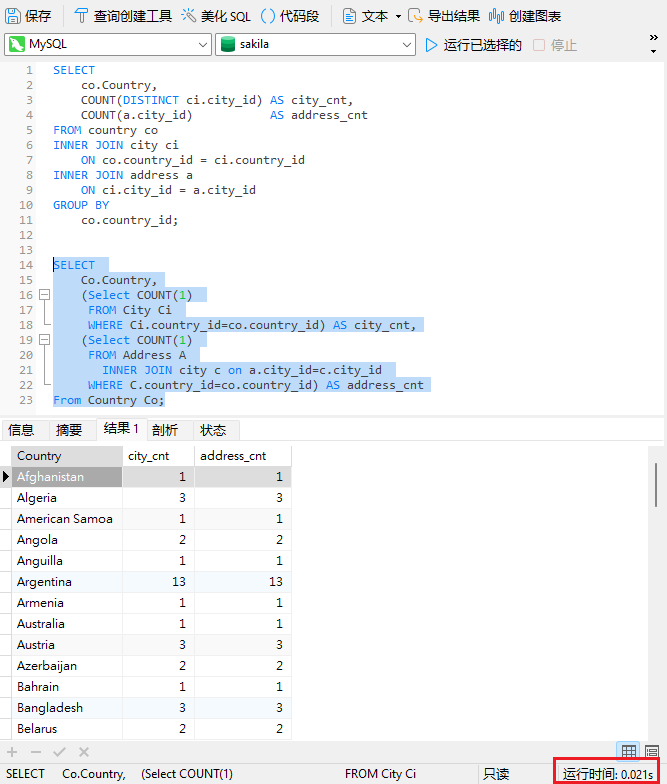The height and width of the screenshot is (784, 667).
Task: Select the Afghanistan row cell
Action: click(67, 477)
